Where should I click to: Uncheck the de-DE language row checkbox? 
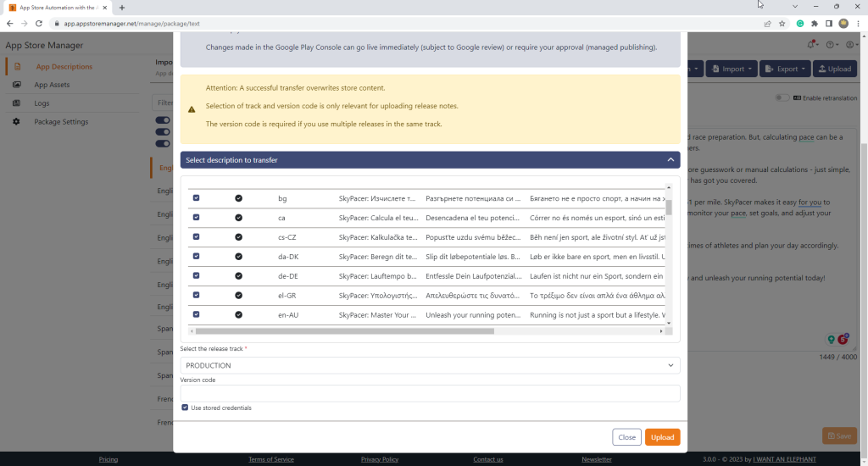coord(196,275)
